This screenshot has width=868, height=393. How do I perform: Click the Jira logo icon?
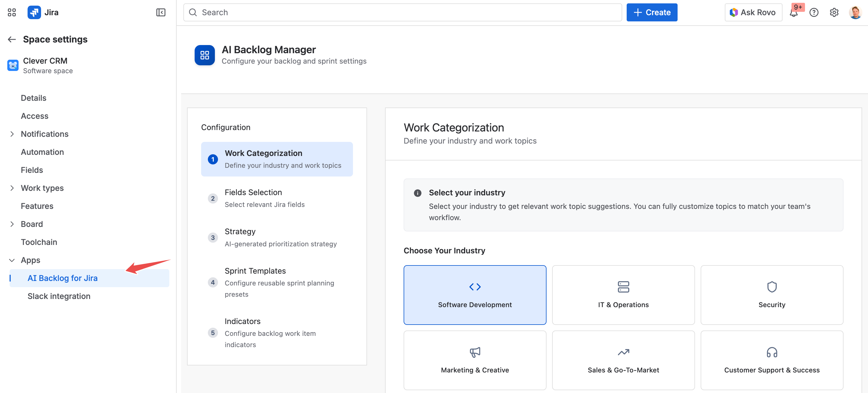coord(34,12)
